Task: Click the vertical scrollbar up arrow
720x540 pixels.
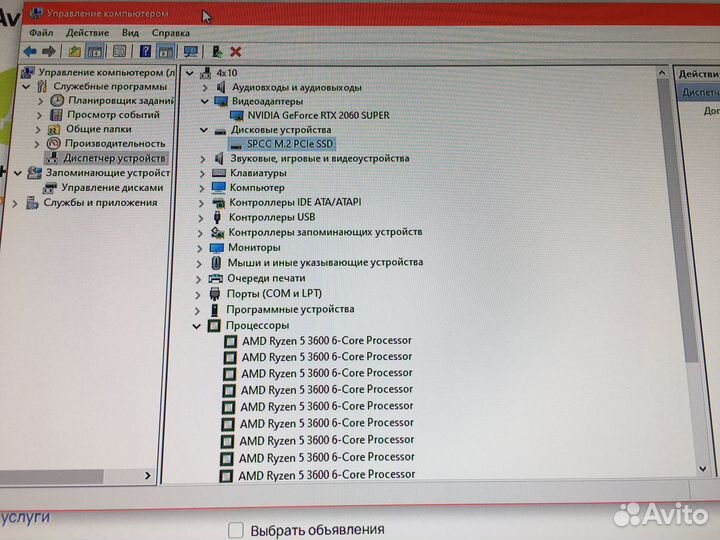Action: coord(662,73)
